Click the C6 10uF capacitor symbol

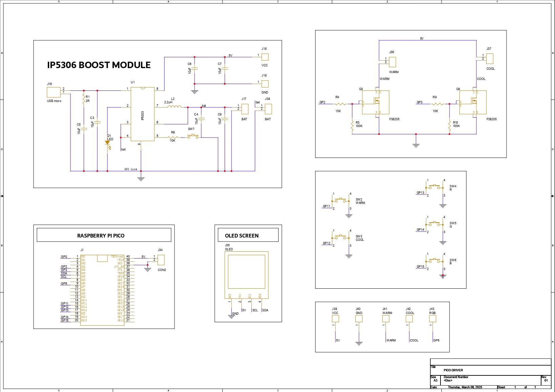click(x=194, y=69)
